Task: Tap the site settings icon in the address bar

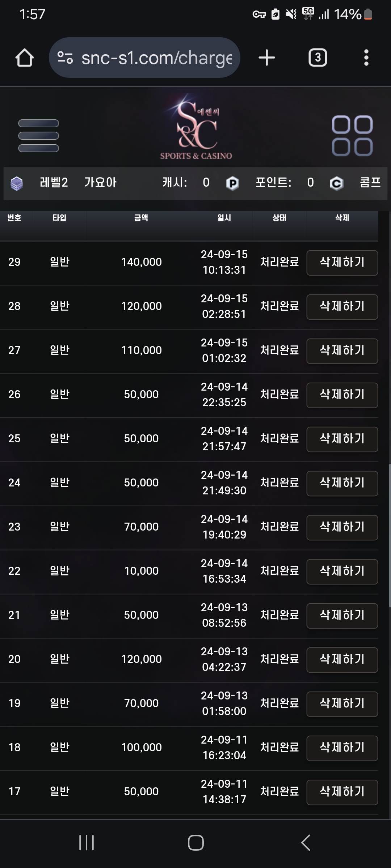Action: click(65, 58)
